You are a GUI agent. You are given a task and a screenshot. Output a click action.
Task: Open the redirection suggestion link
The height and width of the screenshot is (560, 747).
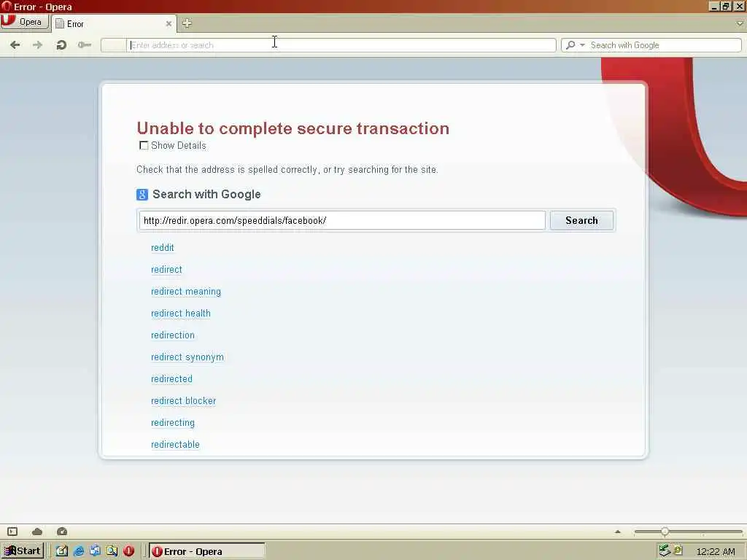tap(172, 335)
